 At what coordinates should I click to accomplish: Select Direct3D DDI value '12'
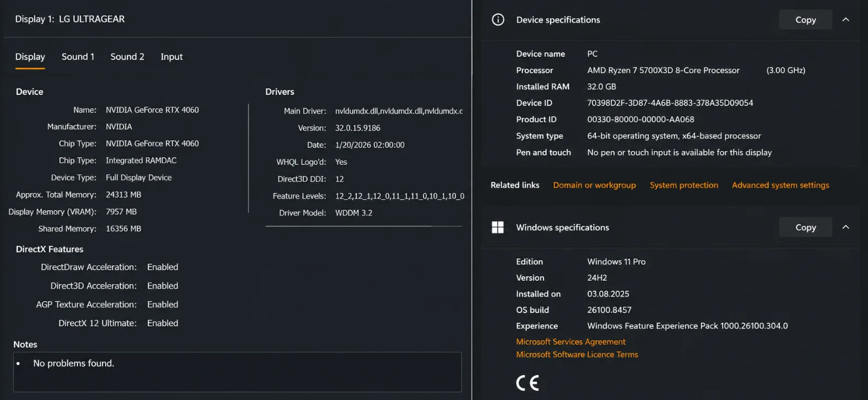point(340,179)
